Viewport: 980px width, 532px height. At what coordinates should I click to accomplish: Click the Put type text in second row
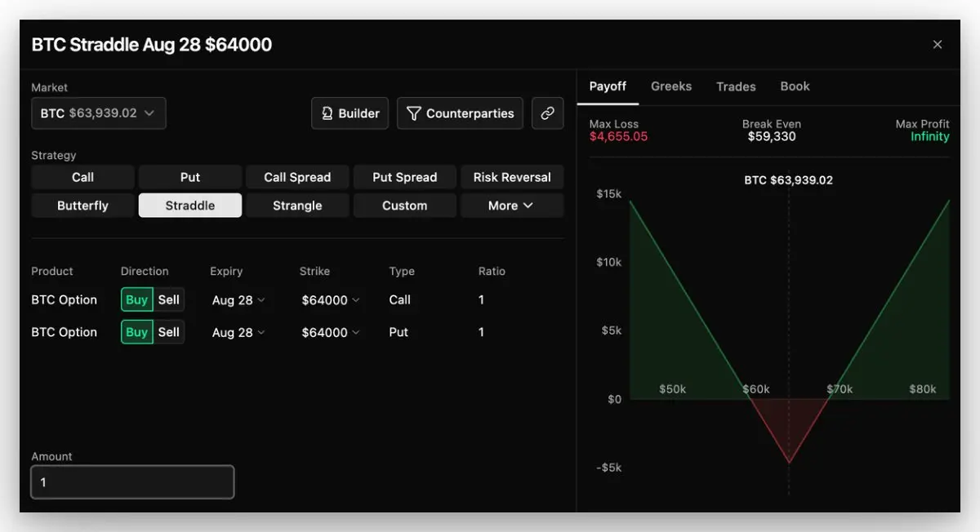pyautogui.click(x=399, y=333)
